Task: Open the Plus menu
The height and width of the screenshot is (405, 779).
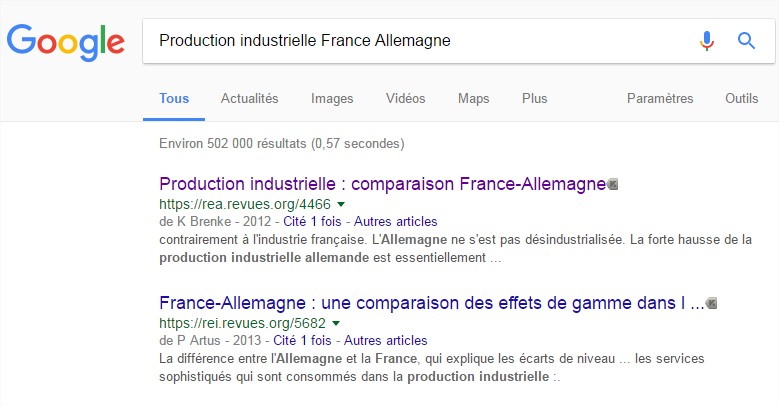Action: [535, 98]
